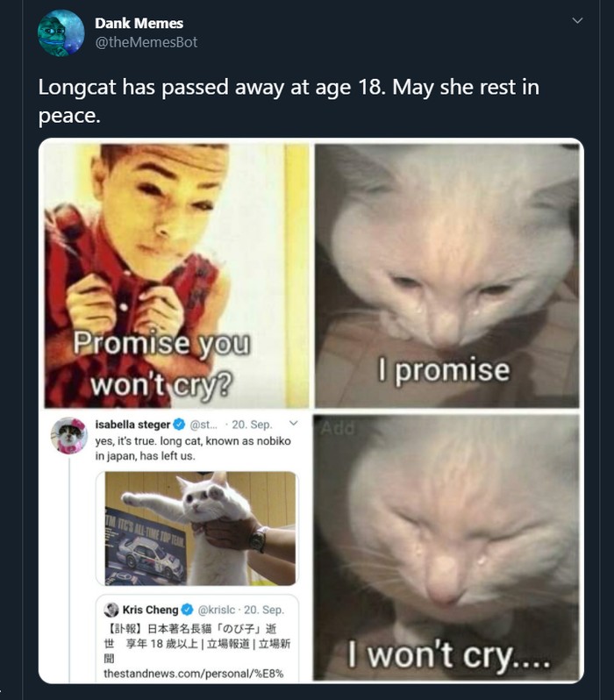Open the stretched Longcat photo
Screen dimensions: 614x700
201,528
